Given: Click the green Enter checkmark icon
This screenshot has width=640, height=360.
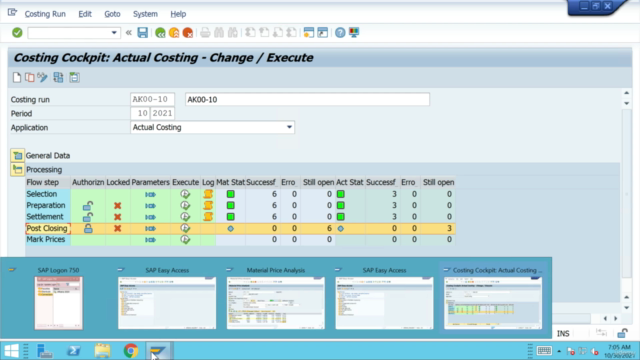Looking at the screenshot, I should 17,32.
